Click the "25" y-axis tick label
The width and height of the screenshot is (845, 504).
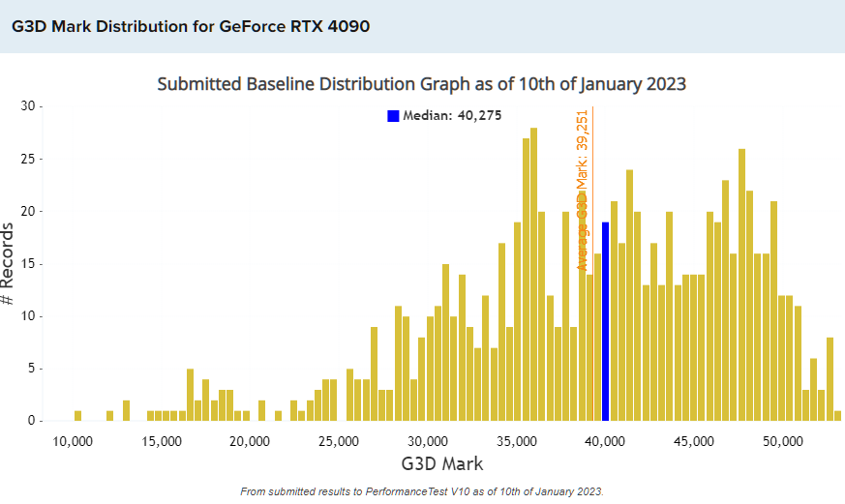click(x=27, y=159)
